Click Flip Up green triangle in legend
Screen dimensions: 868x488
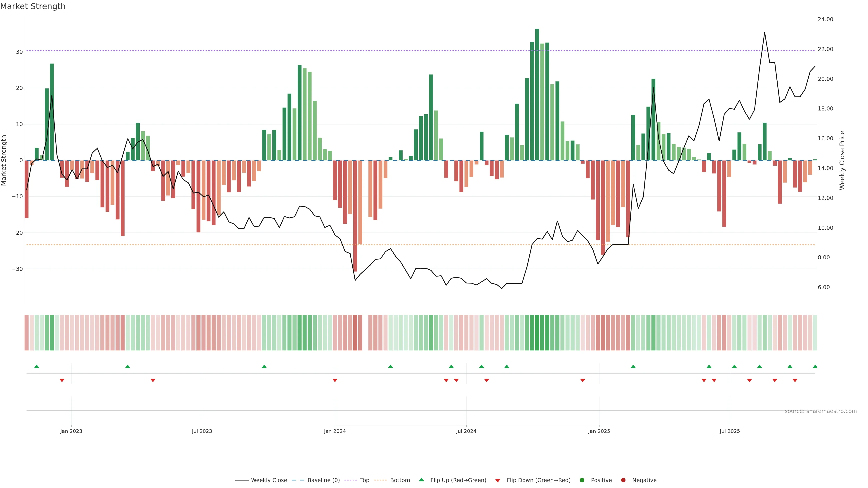421,480
